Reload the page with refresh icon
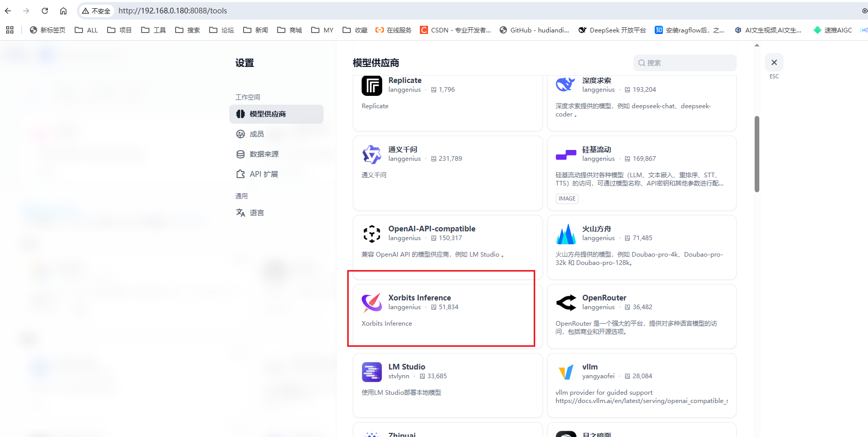The image size is (868, 437). point(45,11)
